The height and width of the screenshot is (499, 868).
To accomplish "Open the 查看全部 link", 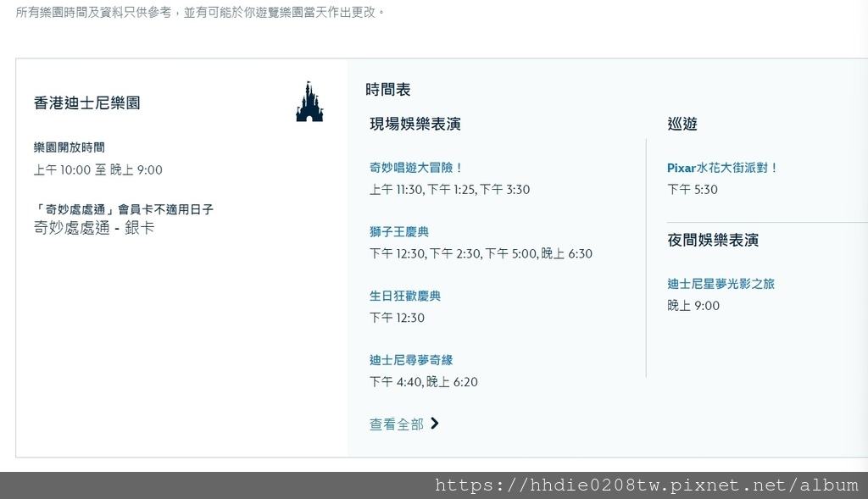I will click(397, 424).
